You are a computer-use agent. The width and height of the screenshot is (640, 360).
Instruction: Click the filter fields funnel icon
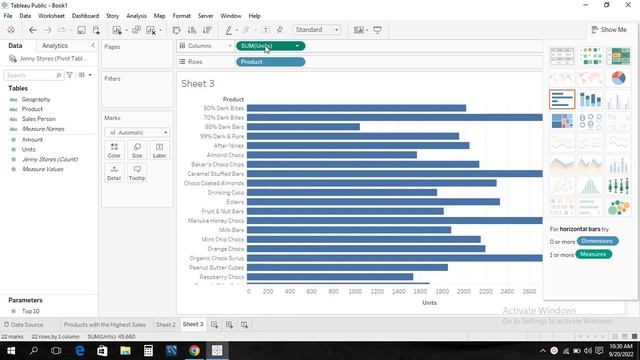tap(70, 75)
